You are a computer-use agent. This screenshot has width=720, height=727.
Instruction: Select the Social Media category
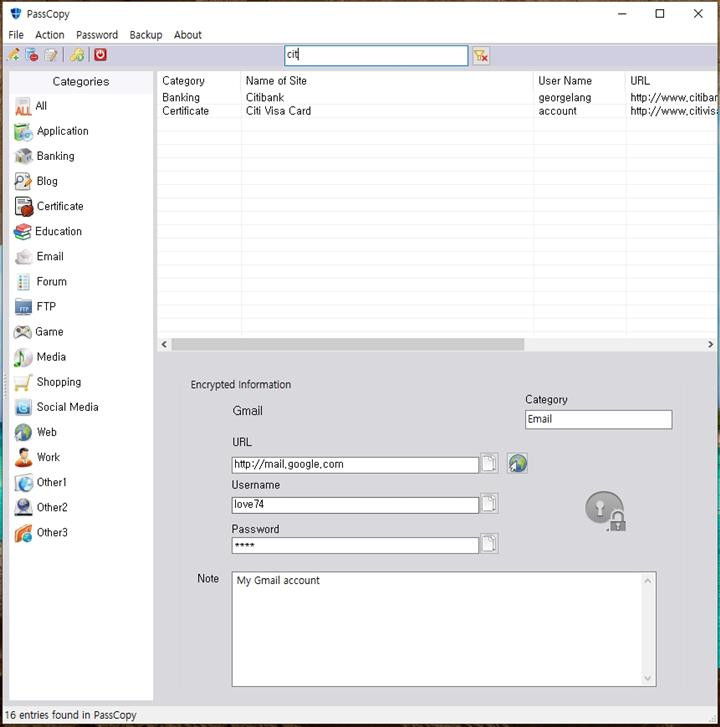[56, 407]
